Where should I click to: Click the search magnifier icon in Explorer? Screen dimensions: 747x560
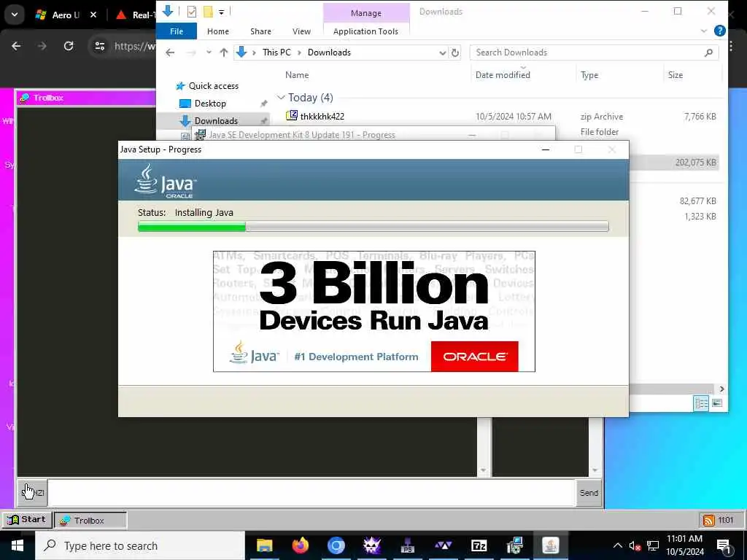click(x=709, y=52)
